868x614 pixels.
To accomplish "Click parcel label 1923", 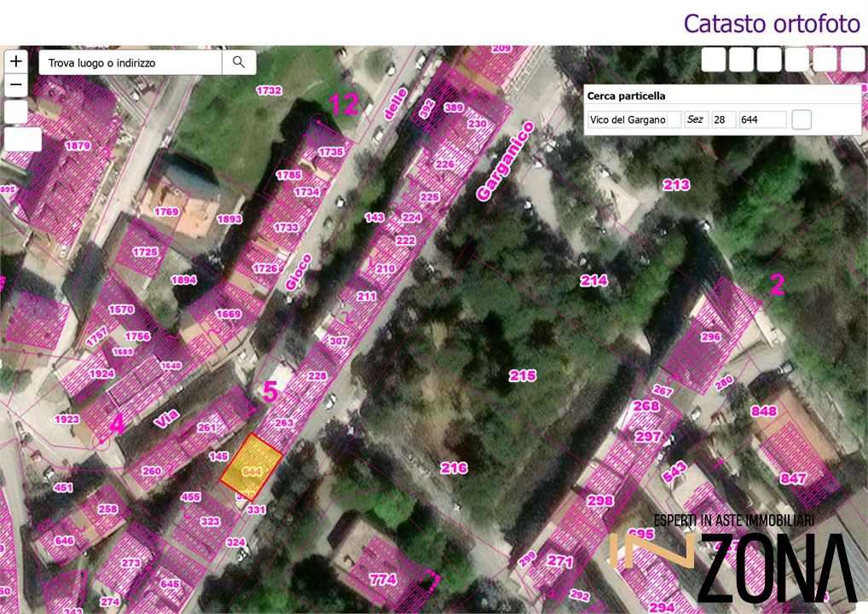I will click(x=67, y=419).
